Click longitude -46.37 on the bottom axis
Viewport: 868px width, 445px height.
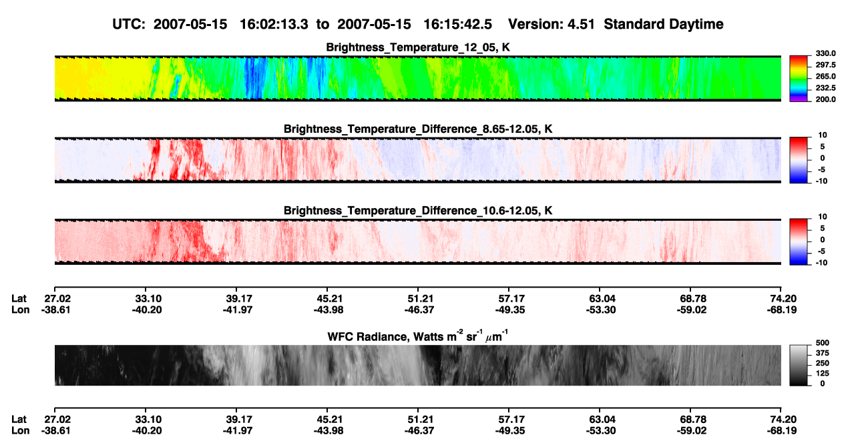(418, 431)
